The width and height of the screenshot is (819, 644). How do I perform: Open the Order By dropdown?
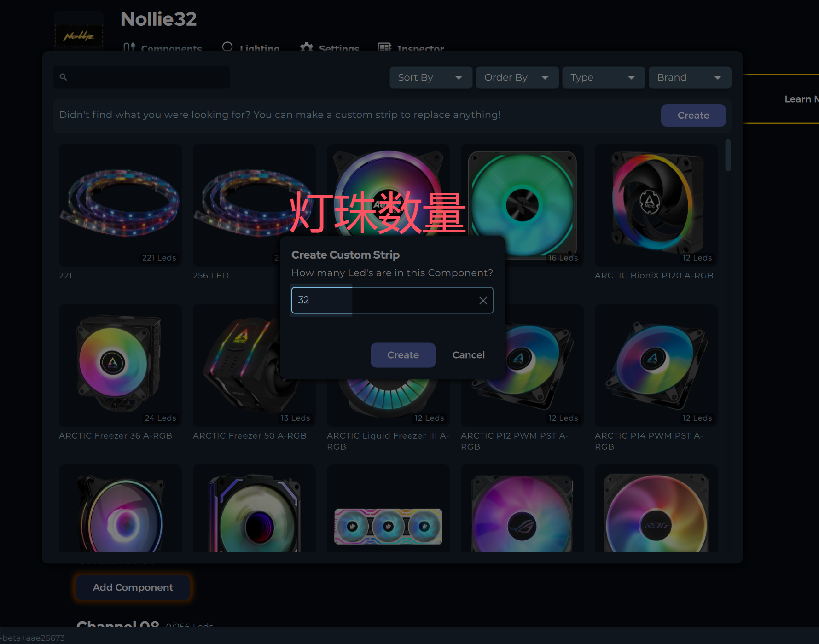pos(517,77)
